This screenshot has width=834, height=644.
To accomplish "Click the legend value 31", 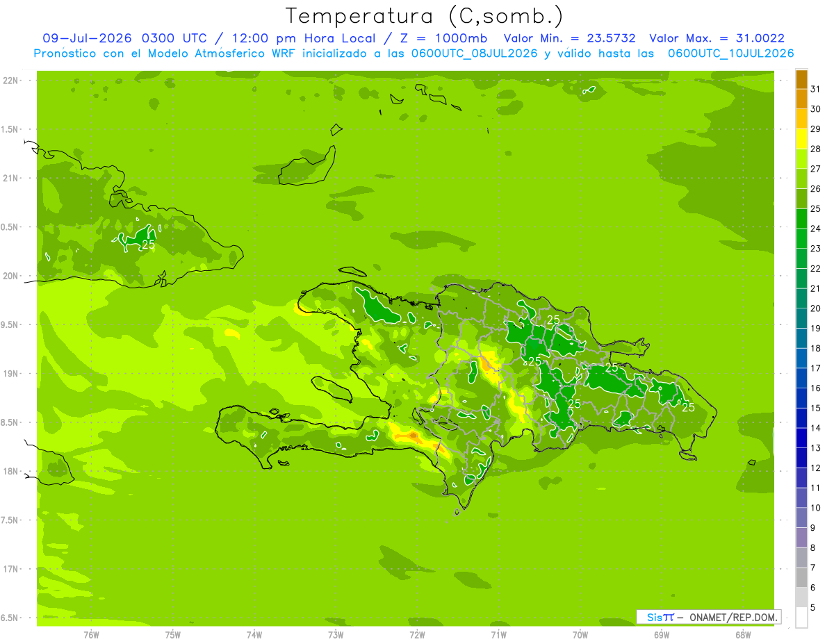I will pos(816,89).
